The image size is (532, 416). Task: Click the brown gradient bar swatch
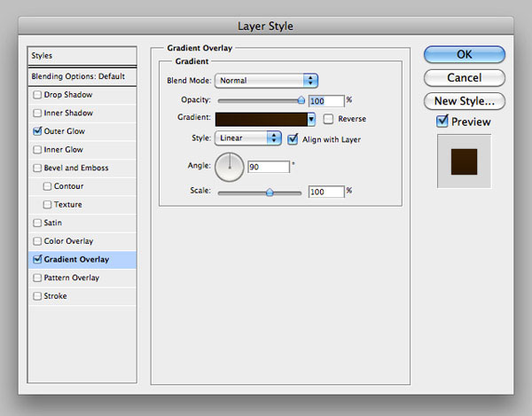coord(261,119)
